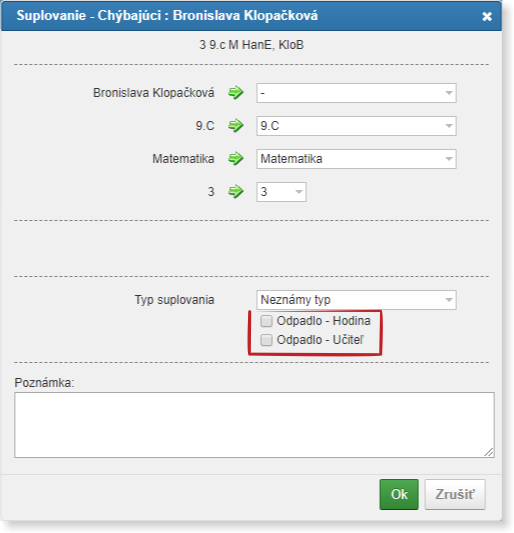Click the lesson summary 3 9.c M HanE, KloB
This screenshot has height=533, width=514.
(x=251, y=45)
